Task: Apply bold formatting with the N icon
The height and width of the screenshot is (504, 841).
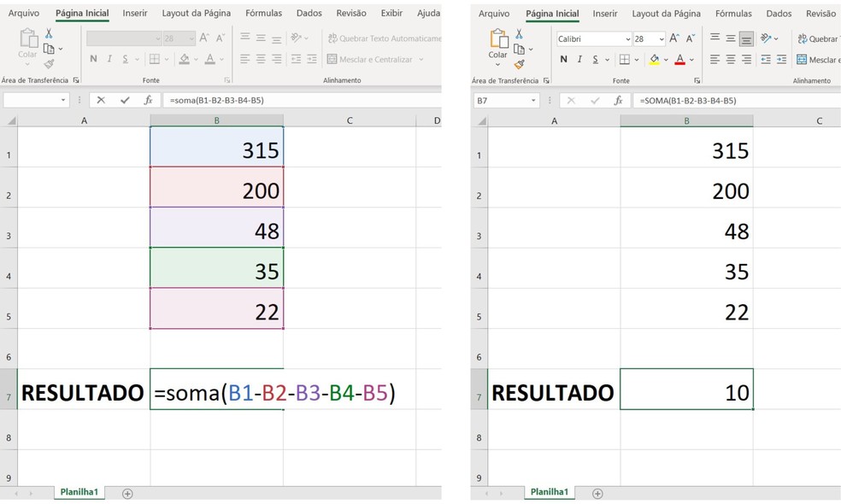Action: coord(562,58)
